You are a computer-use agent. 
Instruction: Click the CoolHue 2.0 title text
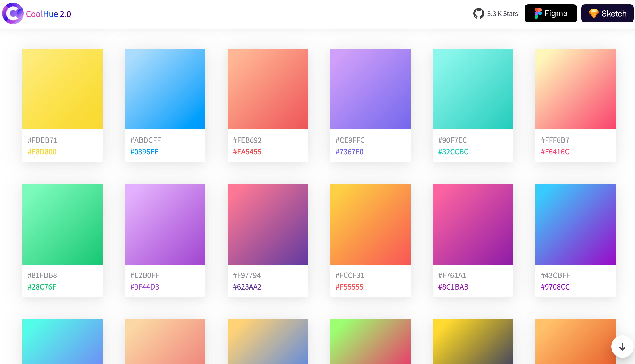[x=48, y=14]
